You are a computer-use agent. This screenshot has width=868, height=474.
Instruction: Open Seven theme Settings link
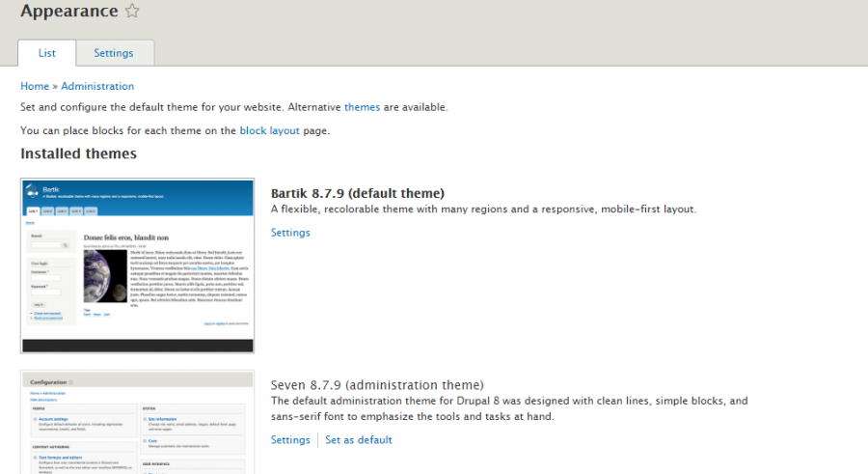290,440
